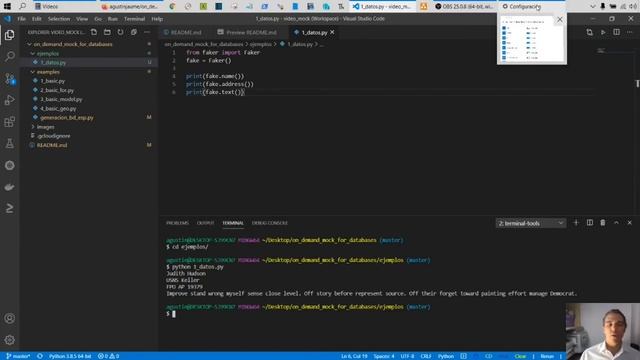
Task: Close the Configuración preview thumbnail
Action: pyautogui.click(x=560, y=20)
